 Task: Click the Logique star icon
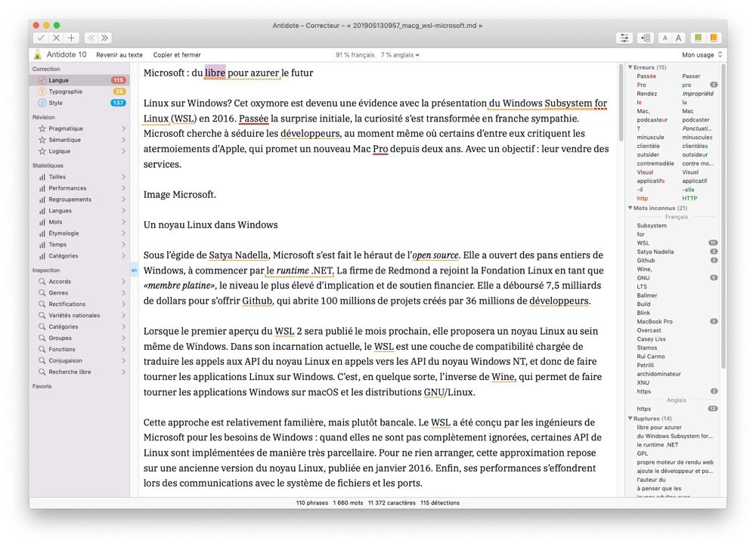(x=42, y=151)
